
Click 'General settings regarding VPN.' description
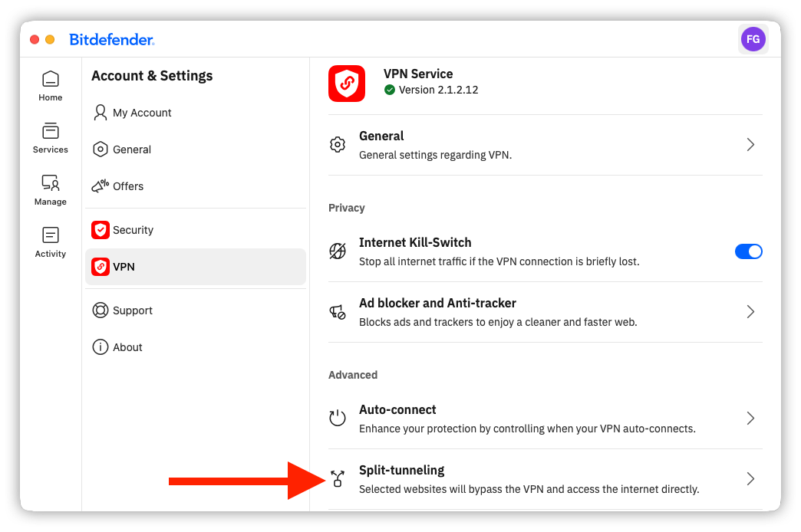point(435,155)
